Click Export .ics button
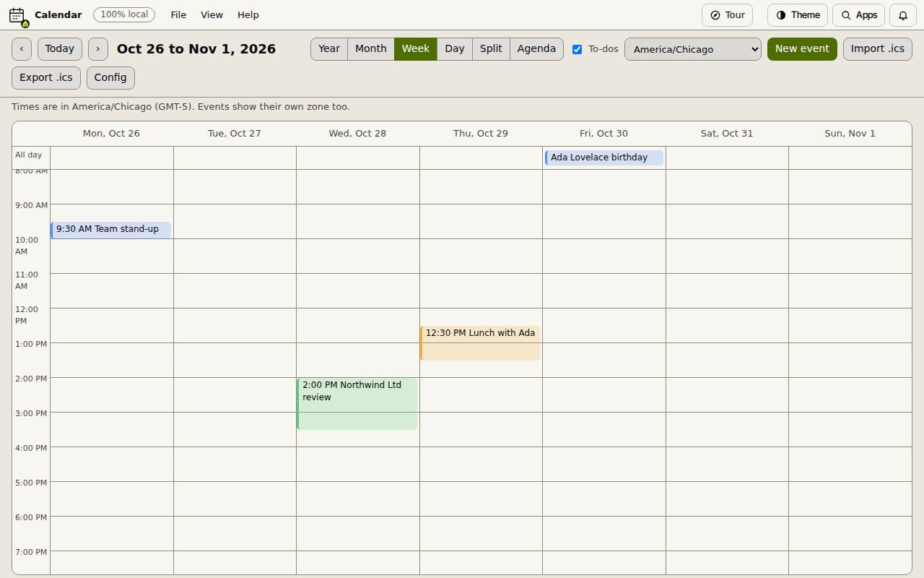924x578 pixels. (46, 78)
